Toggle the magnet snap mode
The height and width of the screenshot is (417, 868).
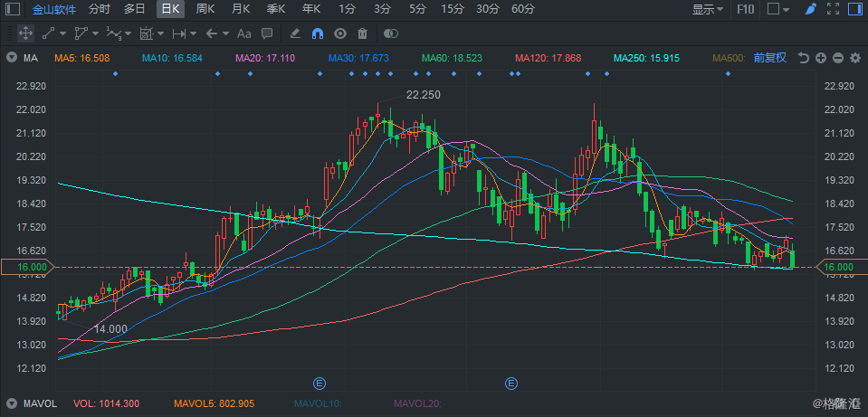(318, 33)
